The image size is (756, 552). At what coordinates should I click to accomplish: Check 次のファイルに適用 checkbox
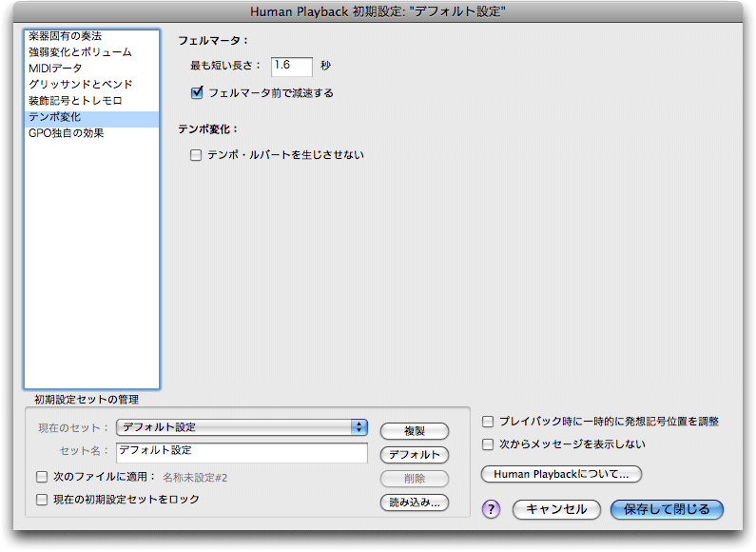[x=42, y=477]
